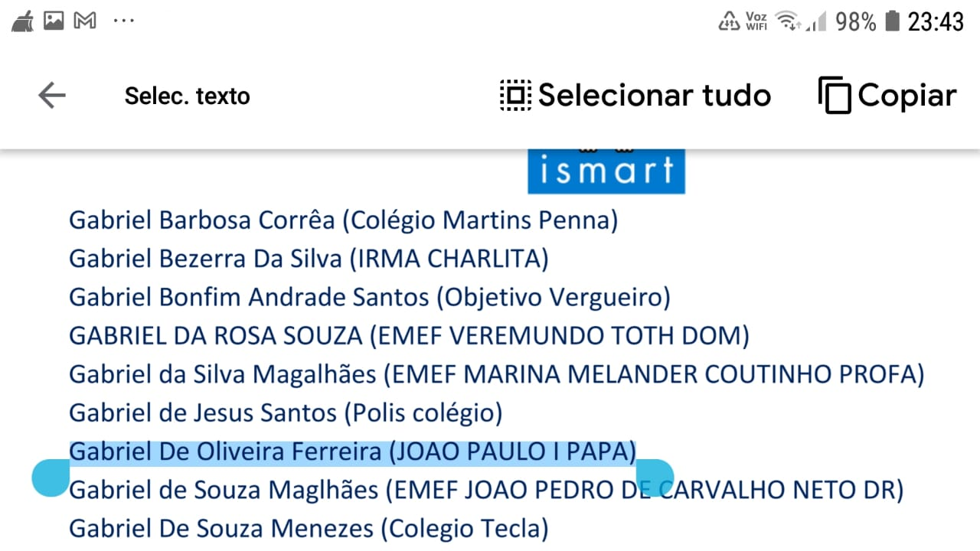
Task: Tap the battery status icon
Action: point(891,21)
